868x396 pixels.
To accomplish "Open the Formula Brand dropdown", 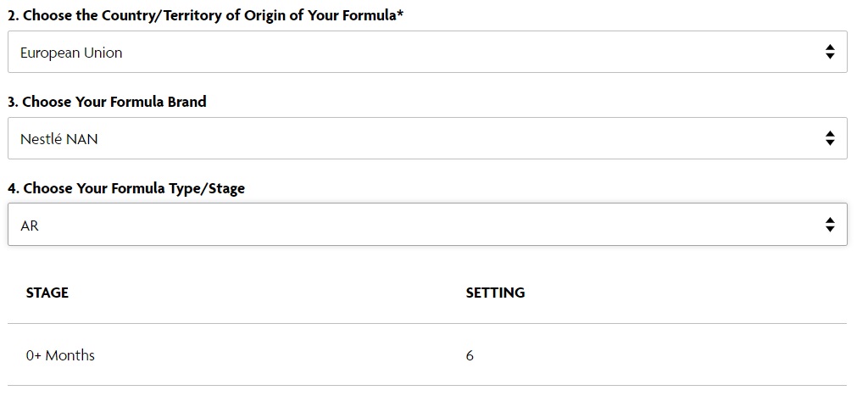I will tap(427, 138).
